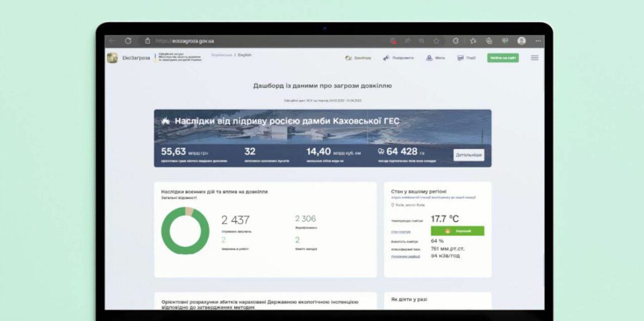Click the site lock icon in address bar
The image size is (644, 321).
coord(148,41)
